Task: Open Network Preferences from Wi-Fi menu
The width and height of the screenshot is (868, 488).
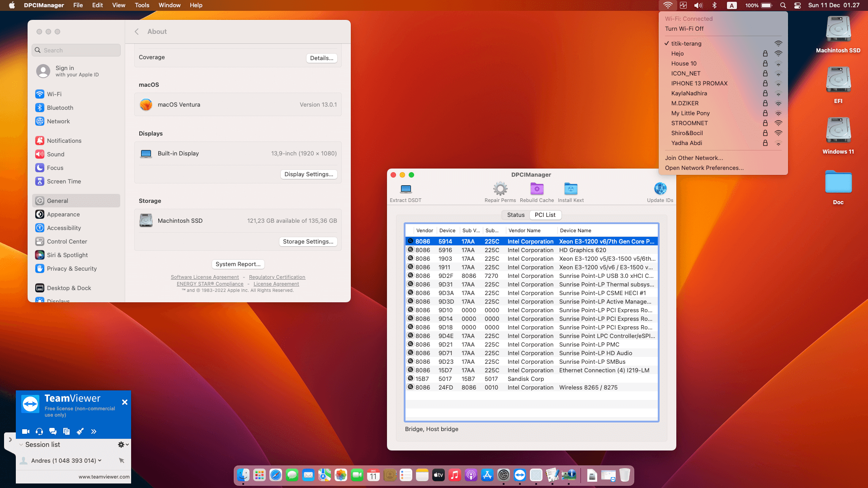Action: click(x=723, y=168)
